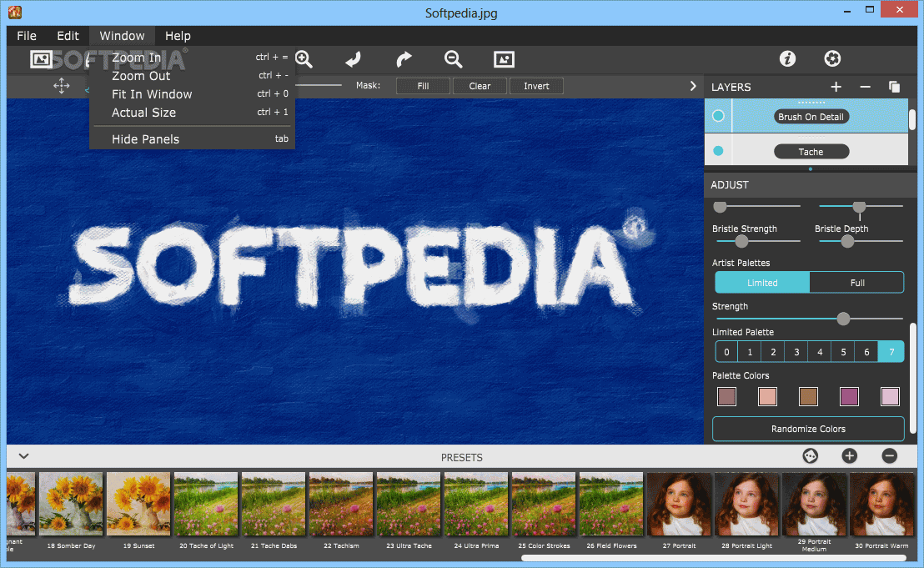Choose limited palette number 0
Viewport: 924px width, 568px height.
click(x=726, y=352)
